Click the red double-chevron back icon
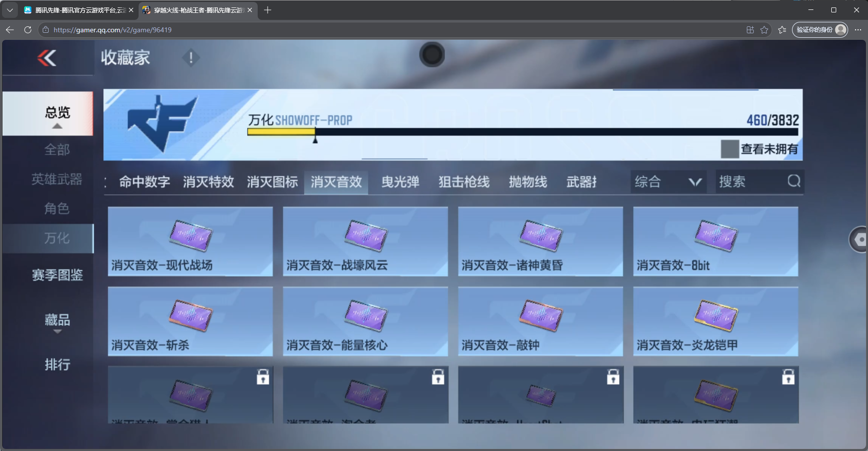 [x=47, y=58]
